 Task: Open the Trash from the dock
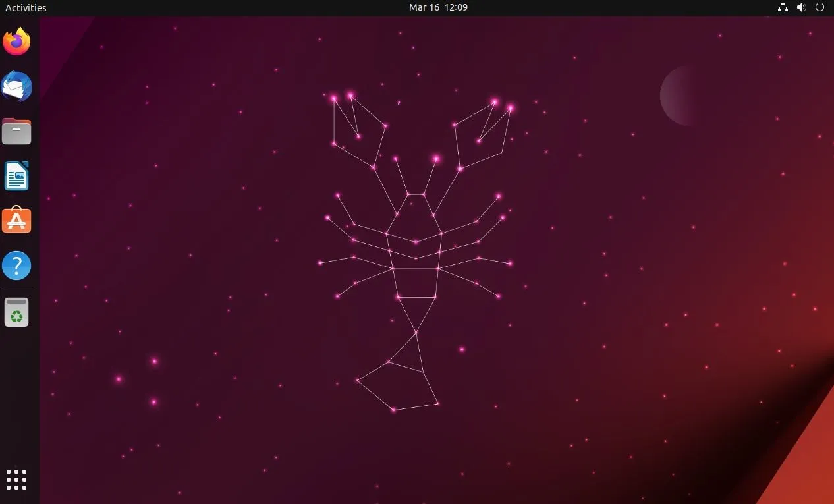[x=16, y=312]
